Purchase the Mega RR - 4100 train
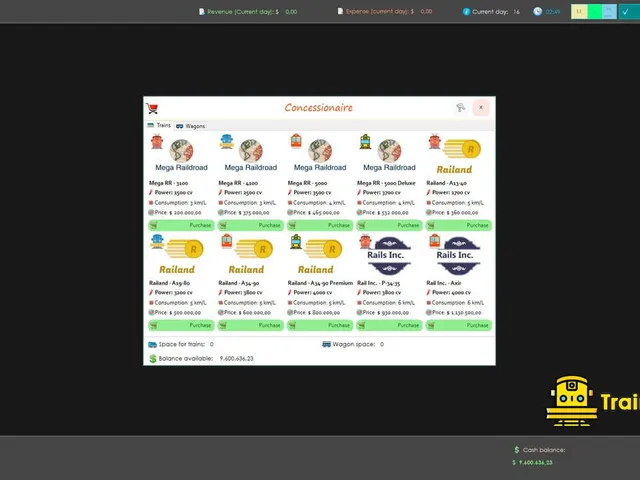 pos(250,225)
